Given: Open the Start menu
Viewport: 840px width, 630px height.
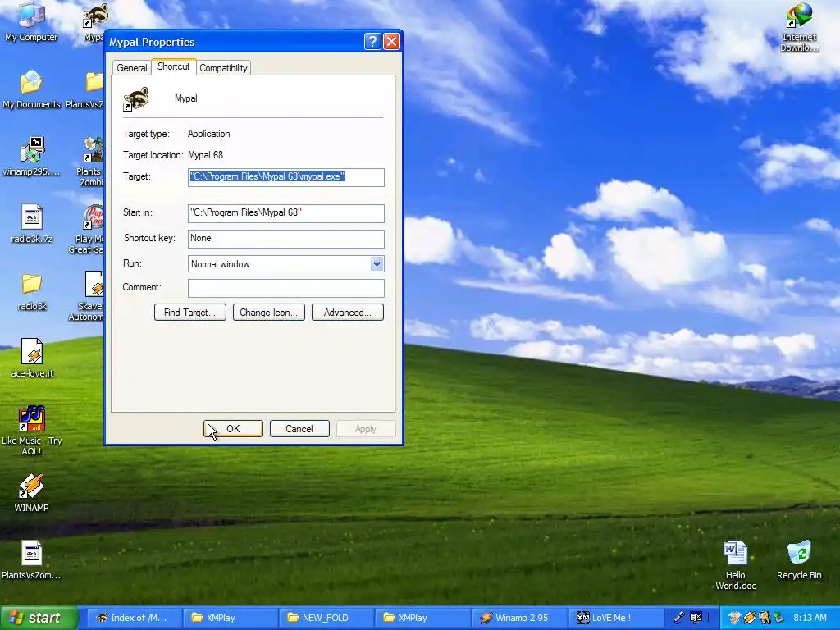Looking at the screenshot, I should click(x=39, y=618).
